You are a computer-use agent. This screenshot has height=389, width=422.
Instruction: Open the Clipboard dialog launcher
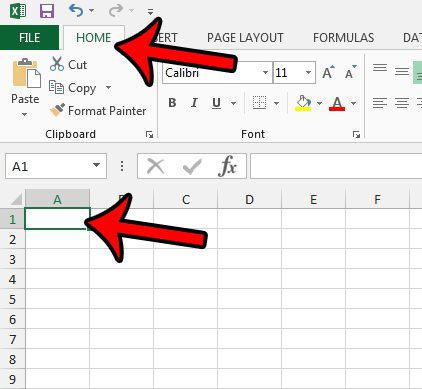pyautogui.click(x=149, y=134)
